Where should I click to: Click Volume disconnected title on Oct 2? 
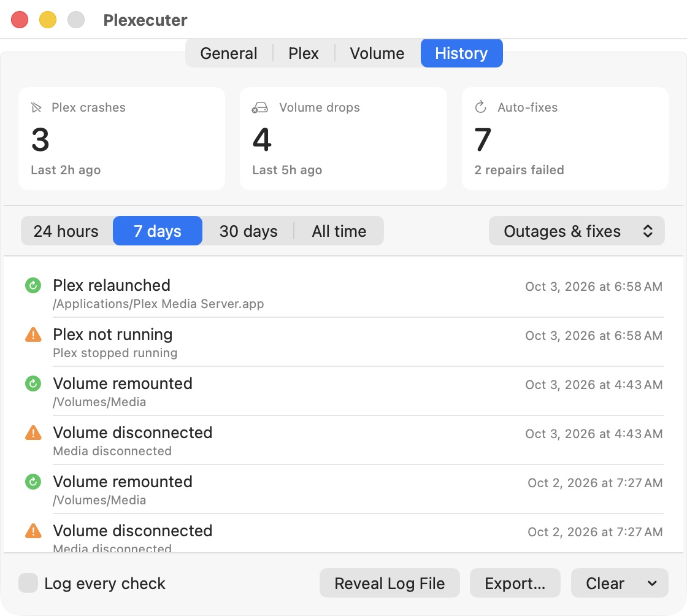[x=132, y=531]
